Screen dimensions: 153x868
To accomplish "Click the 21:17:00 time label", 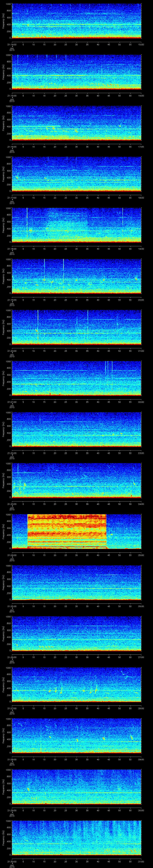I will (x=12, y=197).
